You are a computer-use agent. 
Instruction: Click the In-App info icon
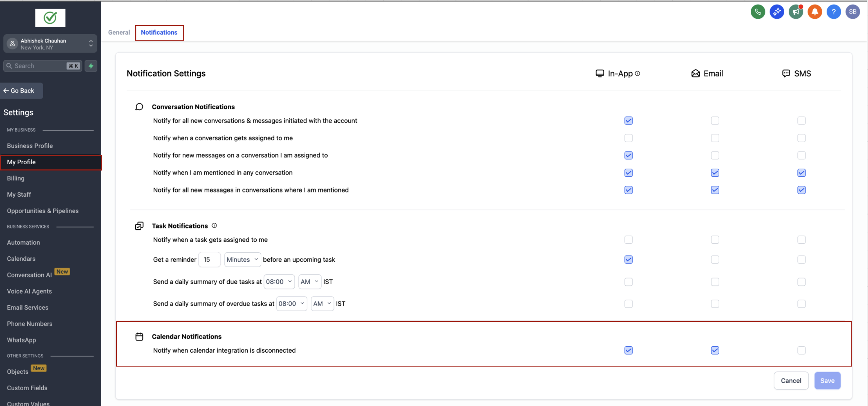coord(638,74)
